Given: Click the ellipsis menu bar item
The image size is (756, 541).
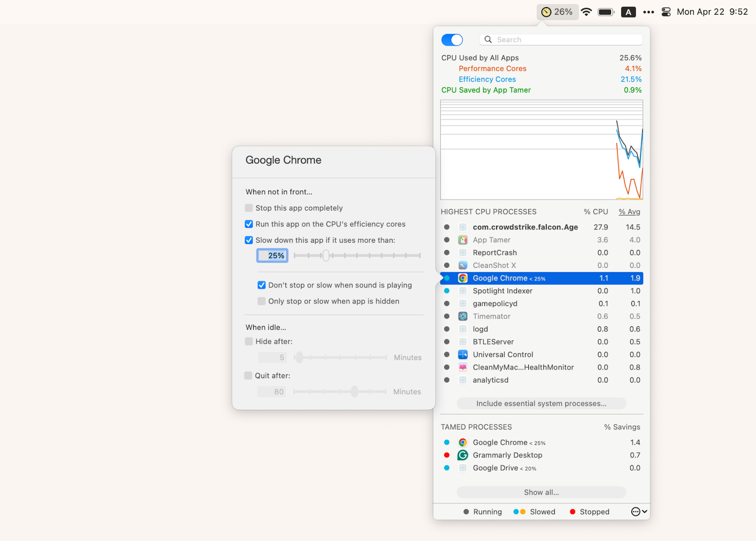Looking at the screenshot, I should [648, 11].
